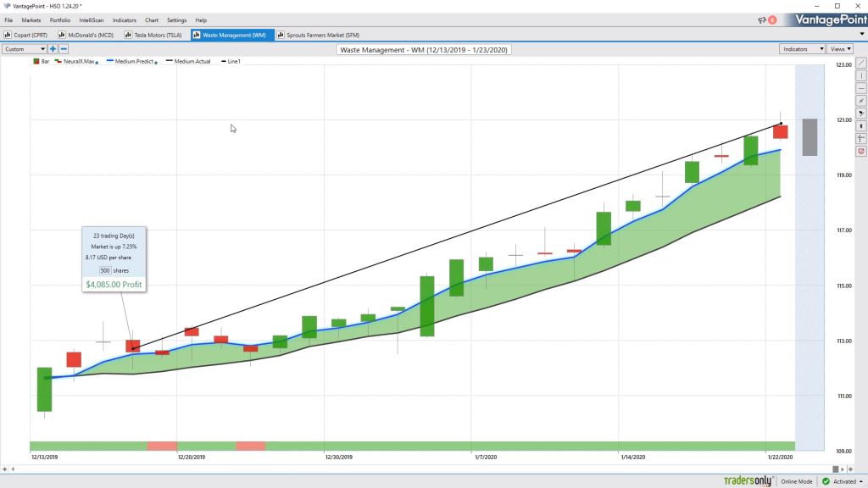Image resolution: width=868 pixels, height=488 pixels.
Task: Select the Waste Management (WM) tab
Action: [x=232, y=35]
